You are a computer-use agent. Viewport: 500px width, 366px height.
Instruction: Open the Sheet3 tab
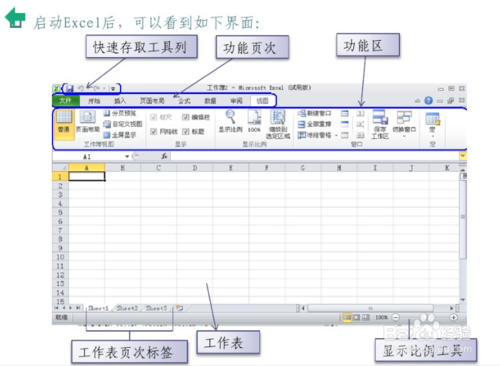156,308
